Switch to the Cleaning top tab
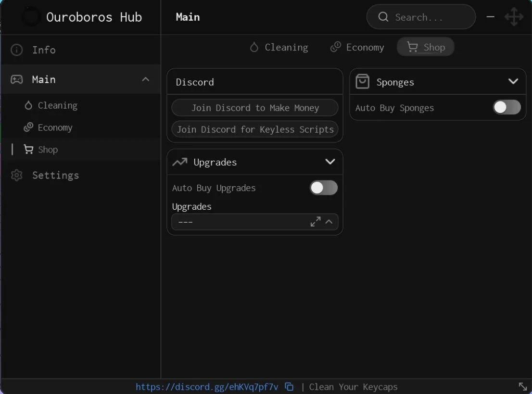 coord(279,47)
